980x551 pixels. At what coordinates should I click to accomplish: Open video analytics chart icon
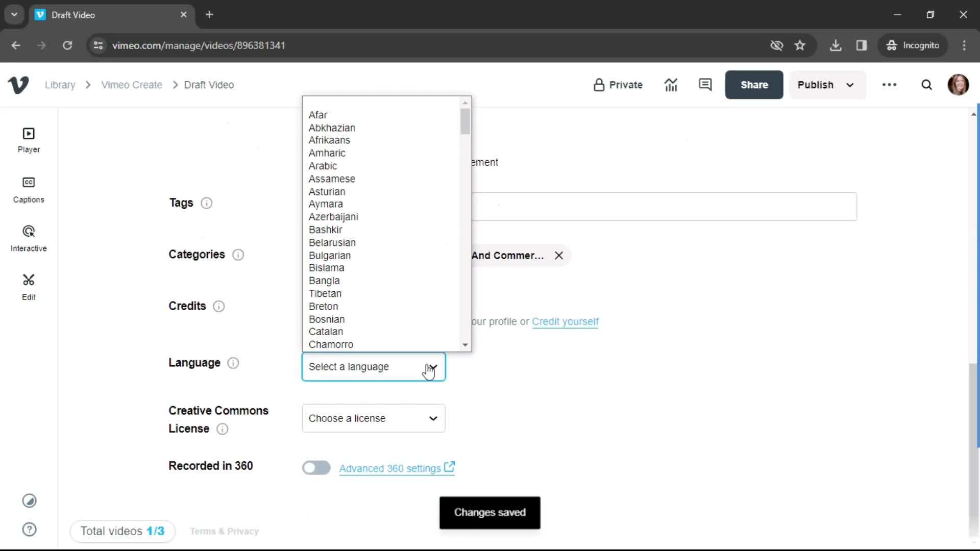point(671,85)
